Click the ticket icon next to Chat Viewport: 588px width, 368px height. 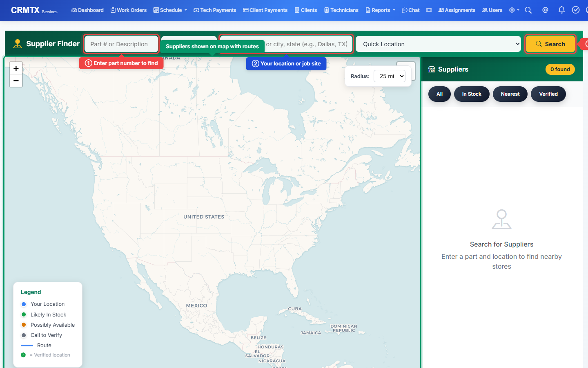[429, 10]
